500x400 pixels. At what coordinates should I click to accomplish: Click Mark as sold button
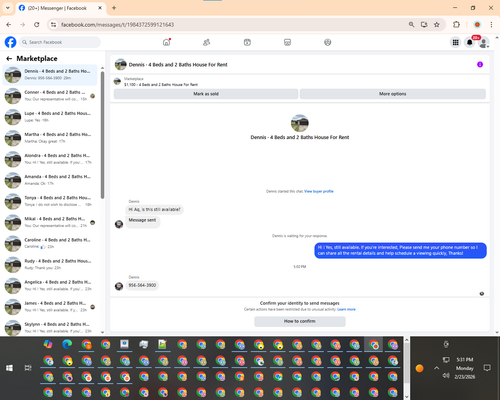coord(206,94)
